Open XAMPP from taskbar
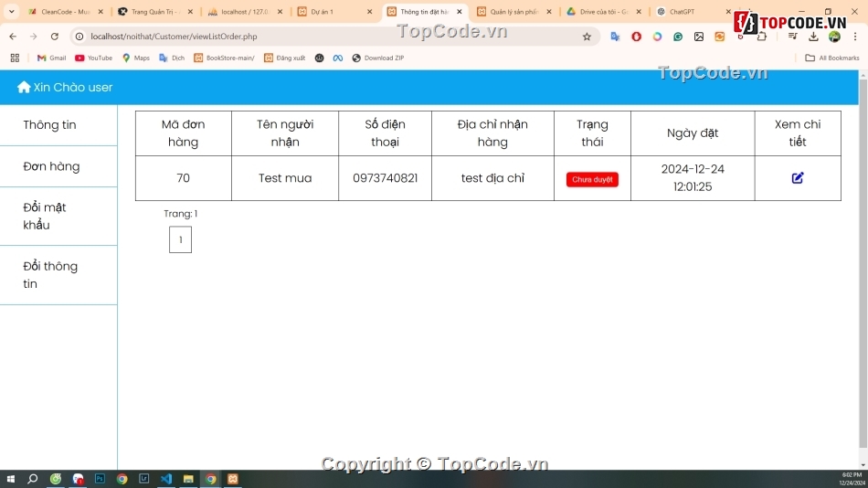This screenshot has width=868, height=488. pos(232,479)
